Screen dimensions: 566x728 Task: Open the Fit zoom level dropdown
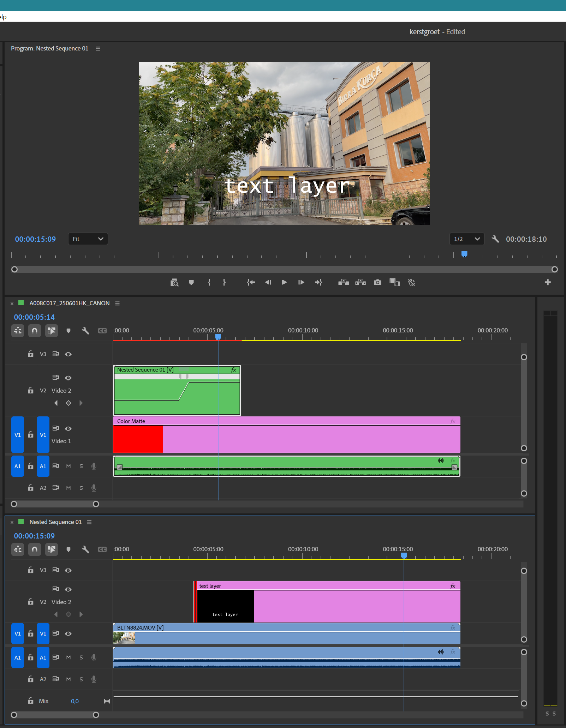tap(88, 239)
